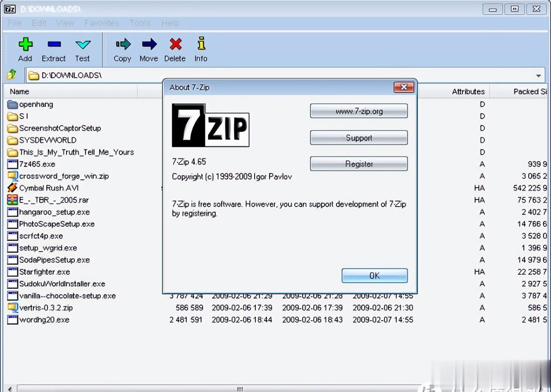Click the "7-Zip 4.65" version text
Screen dimensions: 551x392
coord(189,162)
